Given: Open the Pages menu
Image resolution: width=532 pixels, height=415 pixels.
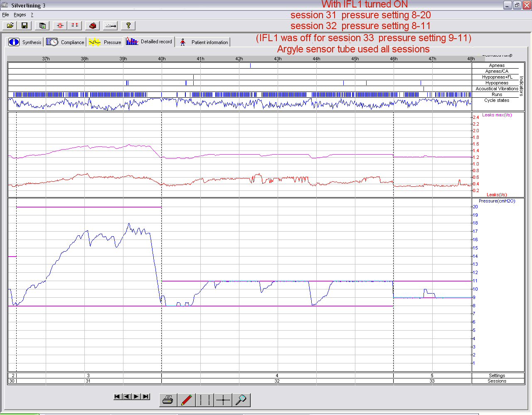Looking at the screenshot, I should pyautogui.click(x=20, y=15).
